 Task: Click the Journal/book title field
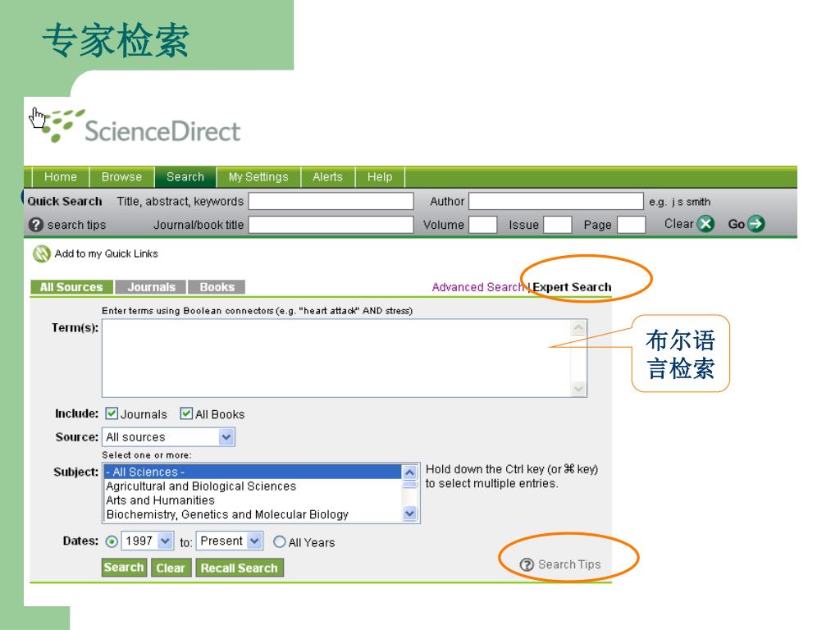pyautogui.click(x=331, y=225)
